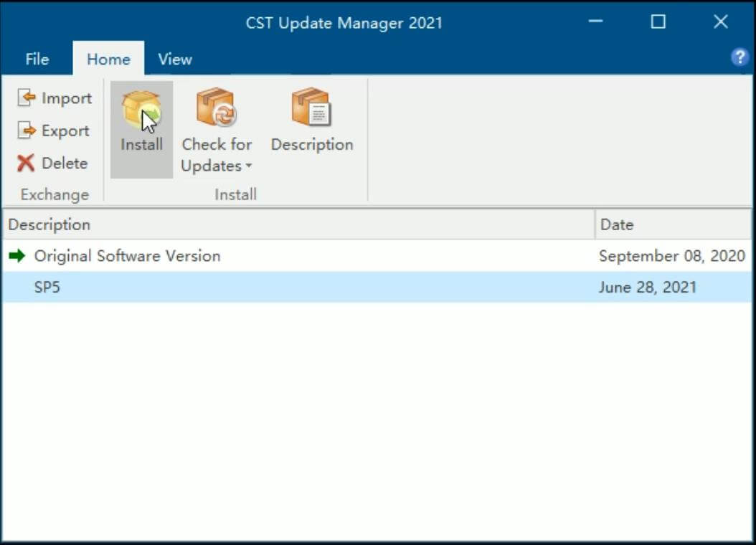Open the Description package icon
756x545 pixels.
tap(311, 107)
